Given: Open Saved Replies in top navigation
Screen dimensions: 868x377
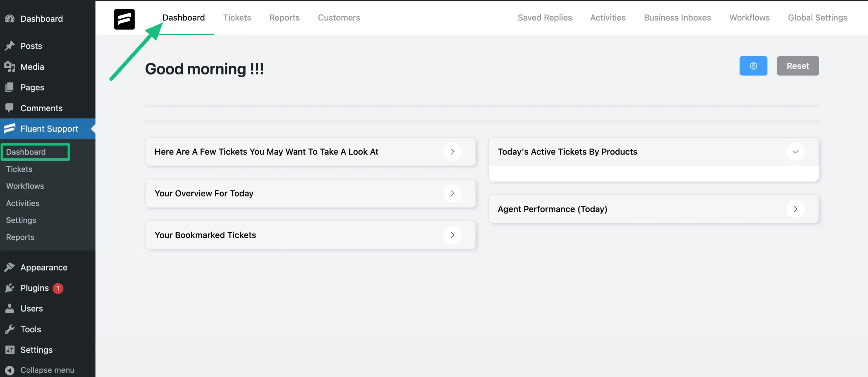Looking at the screenshot, I should point(545,18).
